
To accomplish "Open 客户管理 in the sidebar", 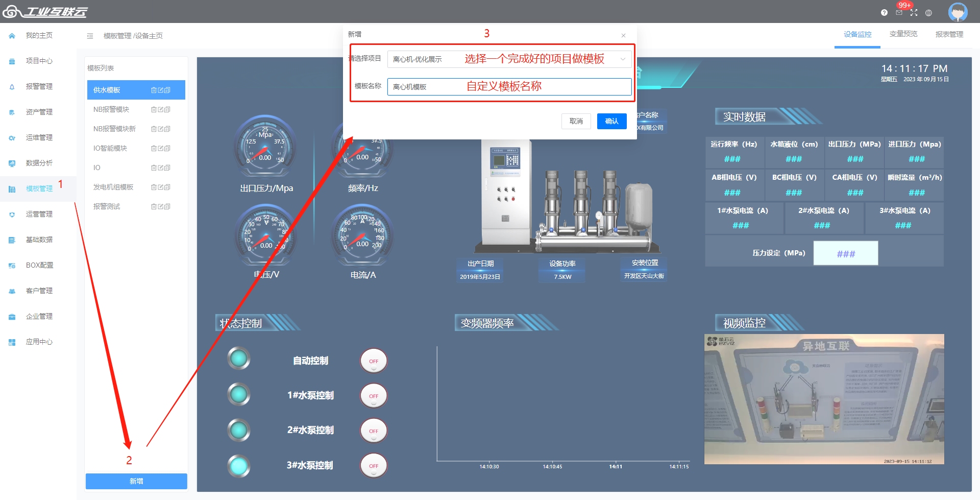I will (39, 291).
